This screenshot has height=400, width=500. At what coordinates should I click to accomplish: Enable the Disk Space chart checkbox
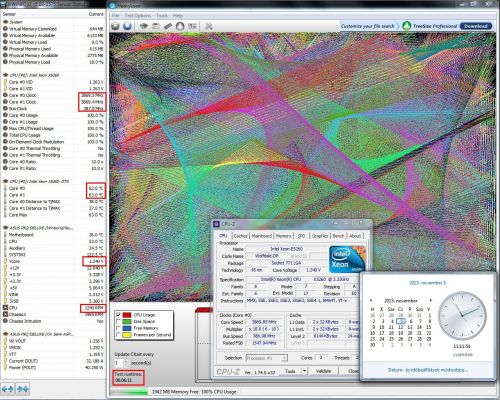[118, 322]
